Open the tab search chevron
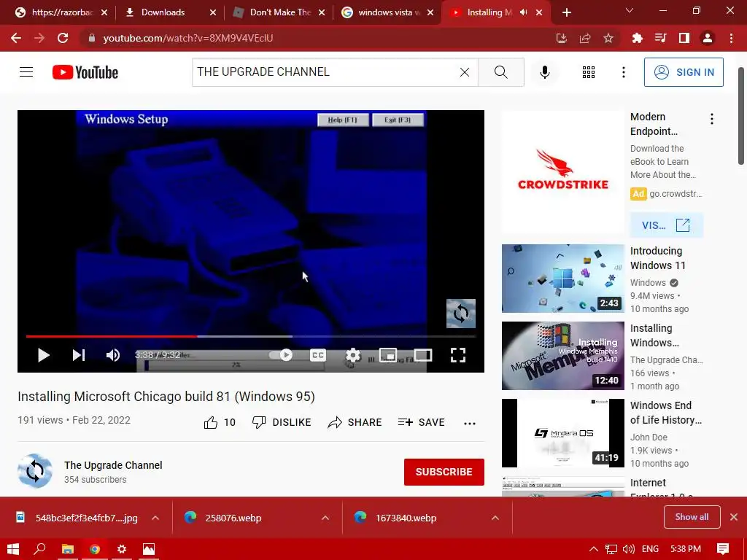 (630, 10)
